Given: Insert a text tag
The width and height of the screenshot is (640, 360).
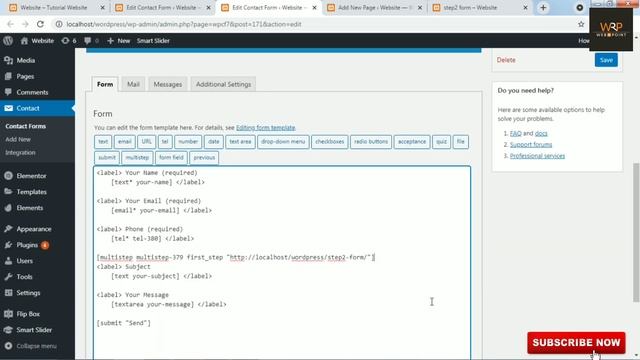Looking at the screenshot, I should click(x=103, y=142).
